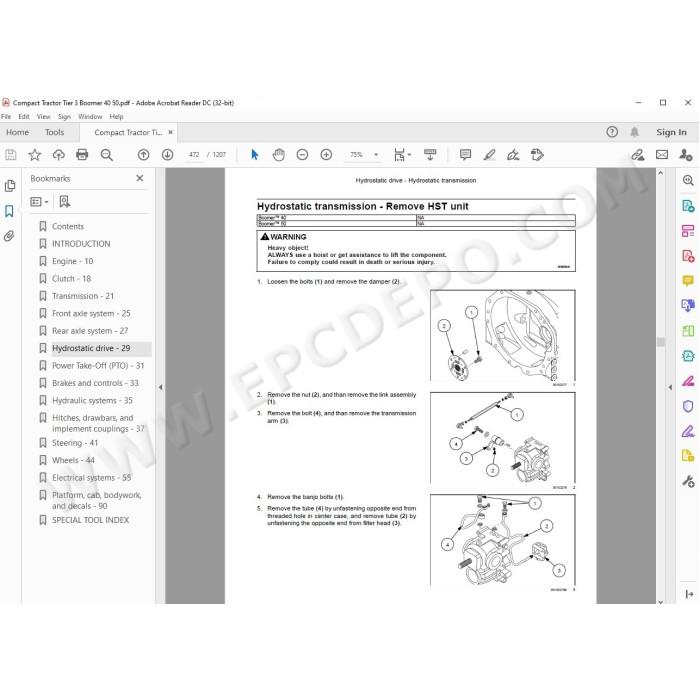The image size is (700, 700).
Task: Open help question mark icon
Action: click(x=612, y=132)
